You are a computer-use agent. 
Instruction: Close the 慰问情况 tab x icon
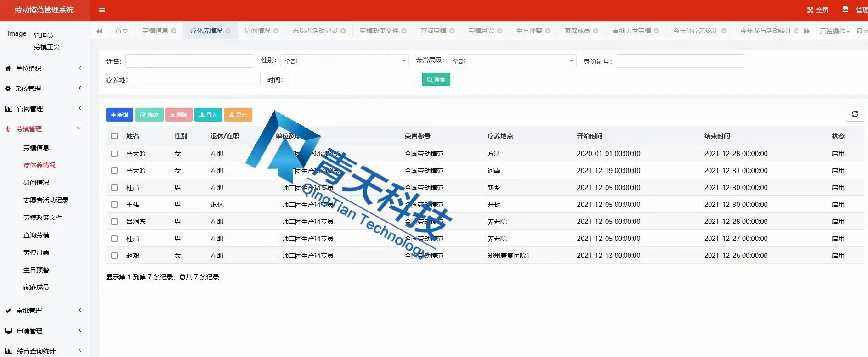[276, 31]
